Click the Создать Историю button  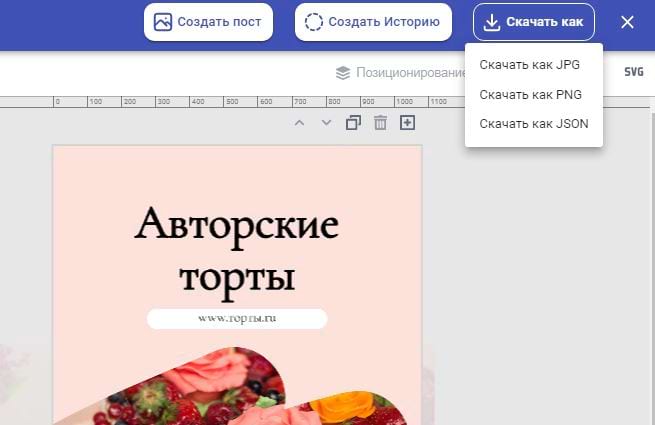tap(373, 22)
